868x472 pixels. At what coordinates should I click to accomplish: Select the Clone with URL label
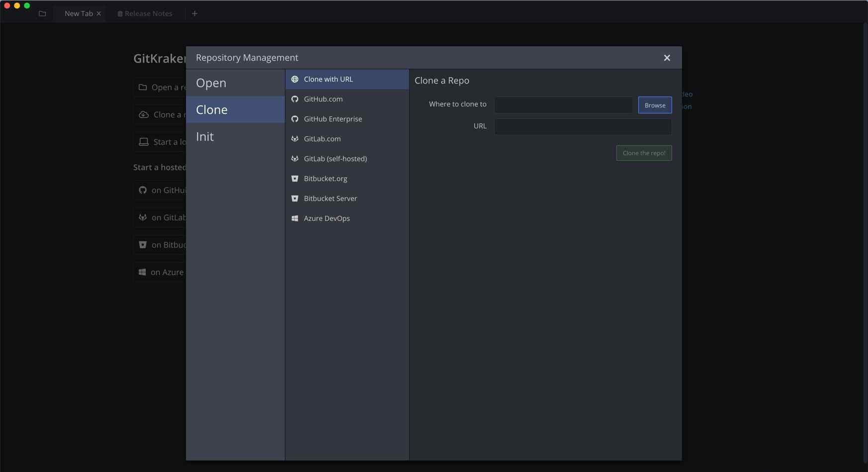(328, 79)
